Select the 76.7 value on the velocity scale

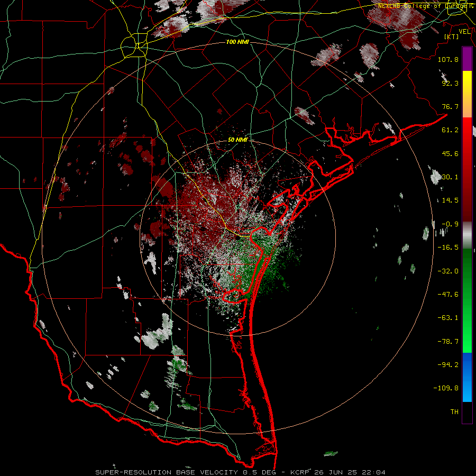pyautogui.click(x=450, y=106)
